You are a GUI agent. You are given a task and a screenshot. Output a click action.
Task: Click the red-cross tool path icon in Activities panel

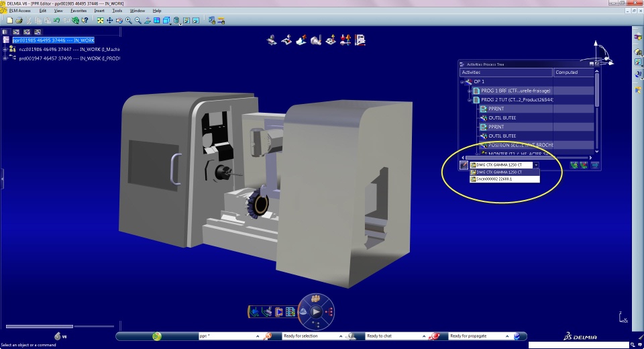(584, 165)
